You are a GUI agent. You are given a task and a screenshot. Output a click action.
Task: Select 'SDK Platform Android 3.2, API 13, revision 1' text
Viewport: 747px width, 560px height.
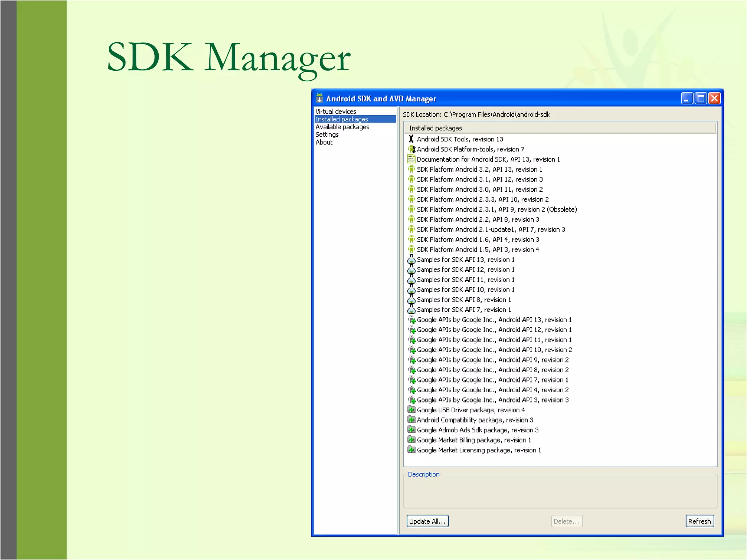(x=480, y=169)
